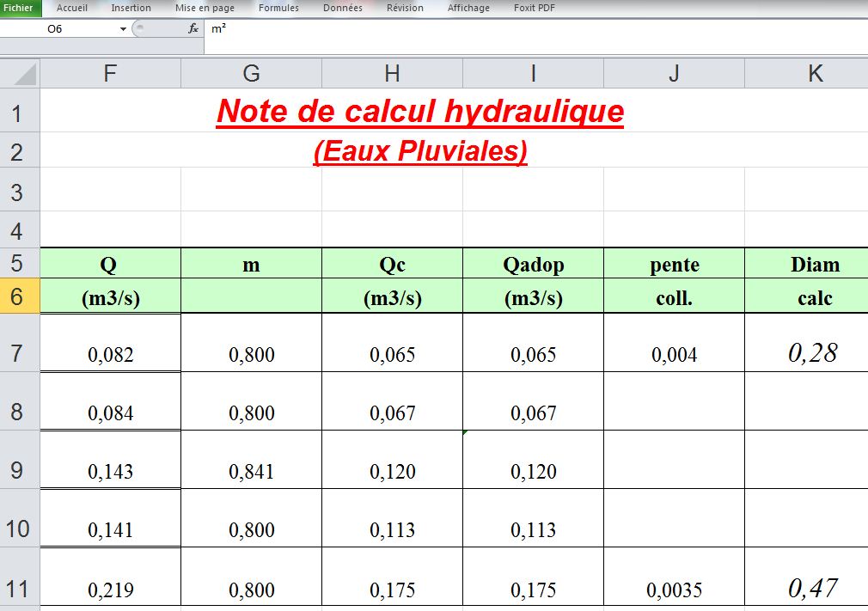This screenshot has width=868, height=611.
Task: Switch to the Formules tab
Action: pyautogui.click(x=279, y=8)
